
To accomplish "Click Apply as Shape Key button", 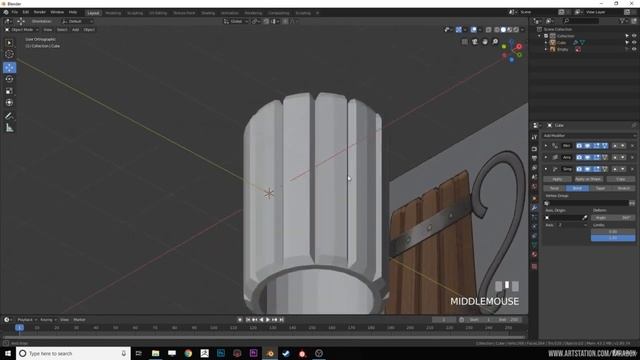I will click(x=588, y=179).
